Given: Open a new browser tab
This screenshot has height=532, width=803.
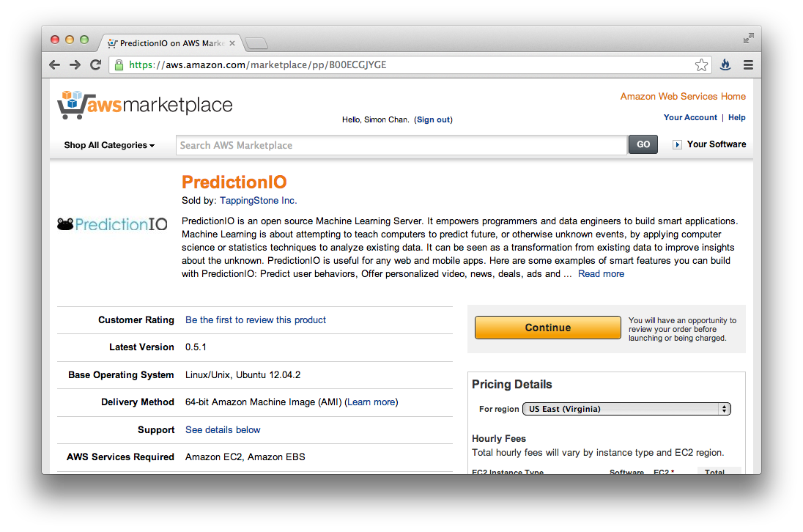Looking at the screenshot, I should (256, 43).
